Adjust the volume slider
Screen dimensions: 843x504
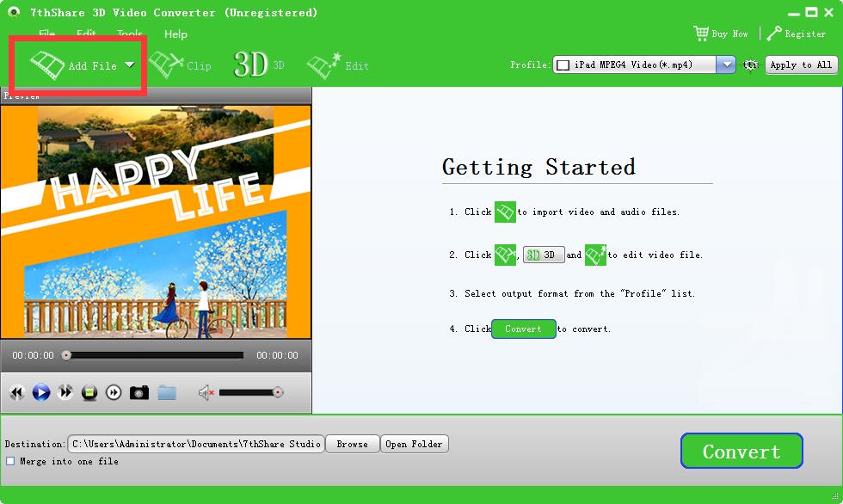(x=251, y=393)
